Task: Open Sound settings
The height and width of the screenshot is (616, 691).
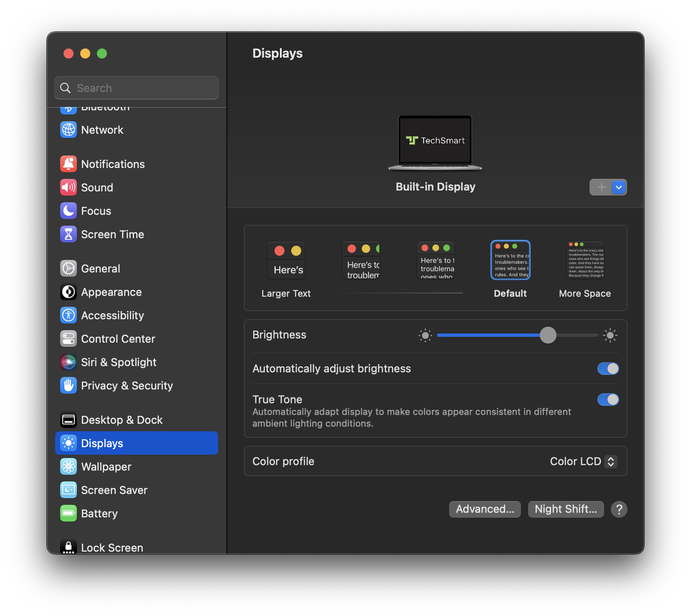Action: pyautogui.click(x=97, y=187)
